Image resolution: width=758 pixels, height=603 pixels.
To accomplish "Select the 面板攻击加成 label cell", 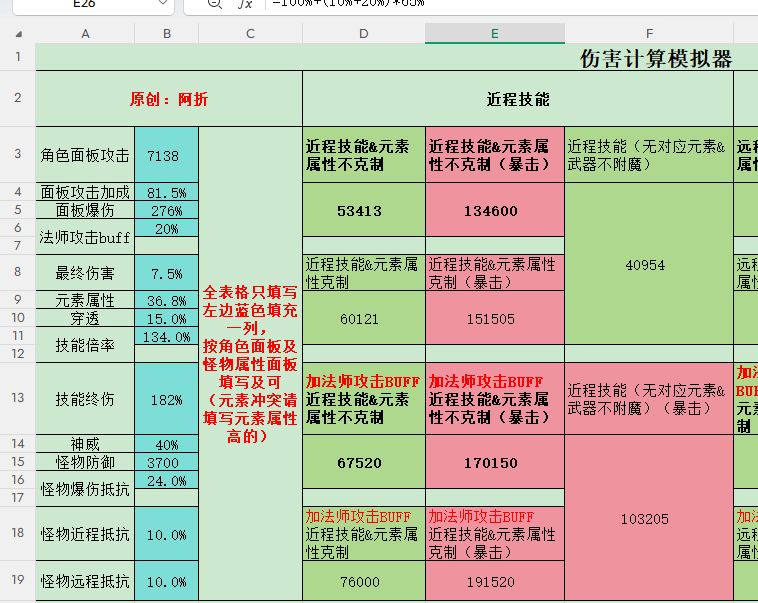I will [85, 192].
